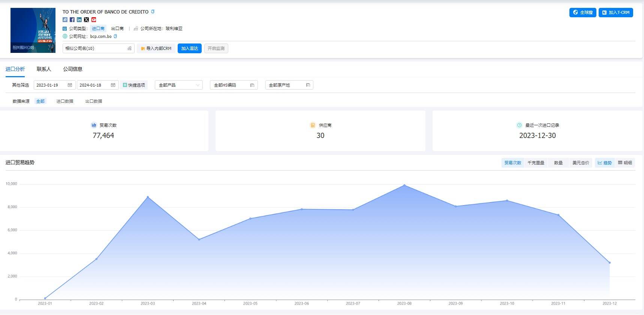This screenshot has width=644, height=315.
Task: Open the 公司信息 tab
Action: [x=73, y=69]
